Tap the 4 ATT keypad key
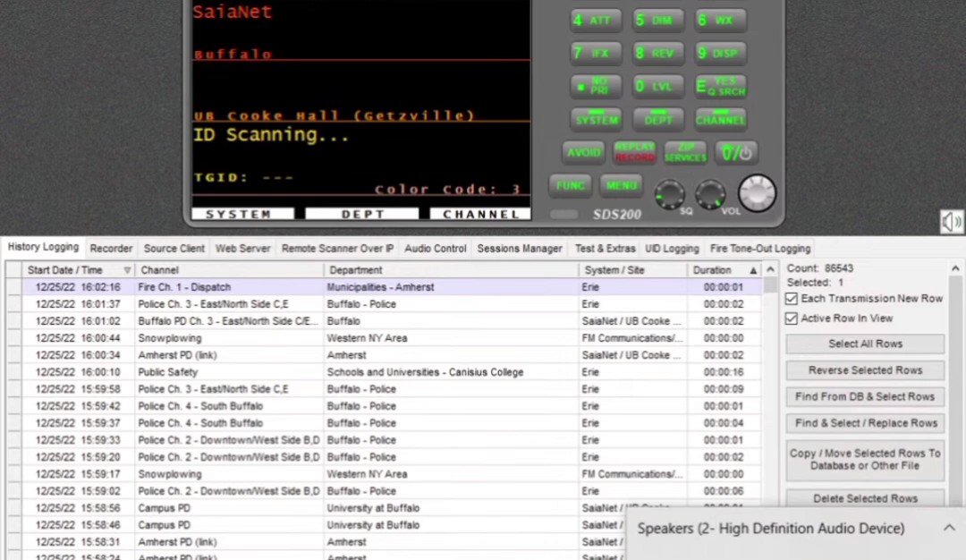 coord(595,21)
